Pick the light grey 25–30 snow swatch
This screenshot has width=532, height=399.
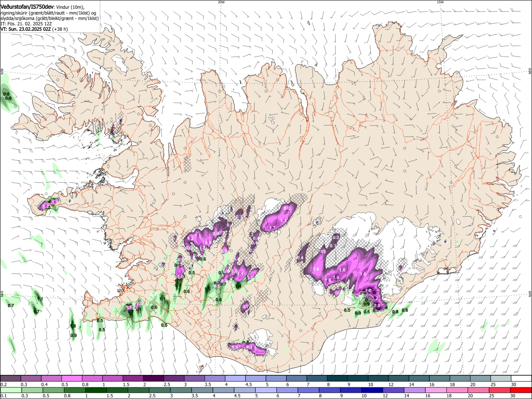[501, 378]
